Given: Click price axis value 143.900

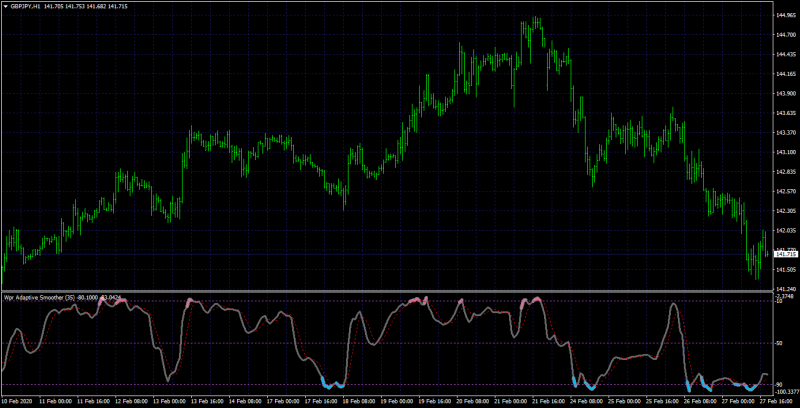Looking at the screenshot, I should (x=786, y=94).
